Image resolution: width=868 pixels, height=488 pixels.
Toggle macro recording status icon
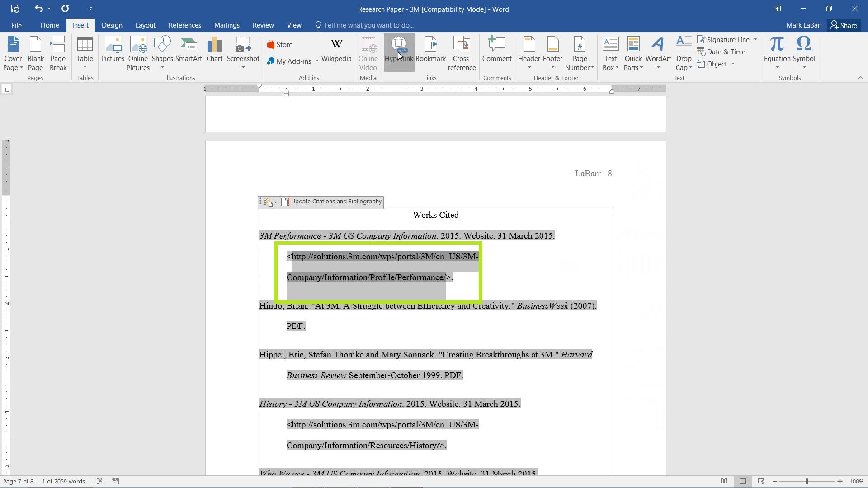click(116, 481)
